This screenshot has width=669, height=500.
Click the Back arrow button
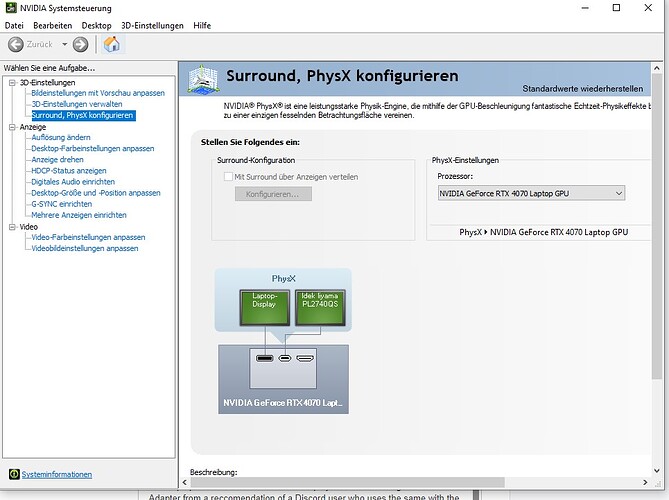[x=16, y=44]
